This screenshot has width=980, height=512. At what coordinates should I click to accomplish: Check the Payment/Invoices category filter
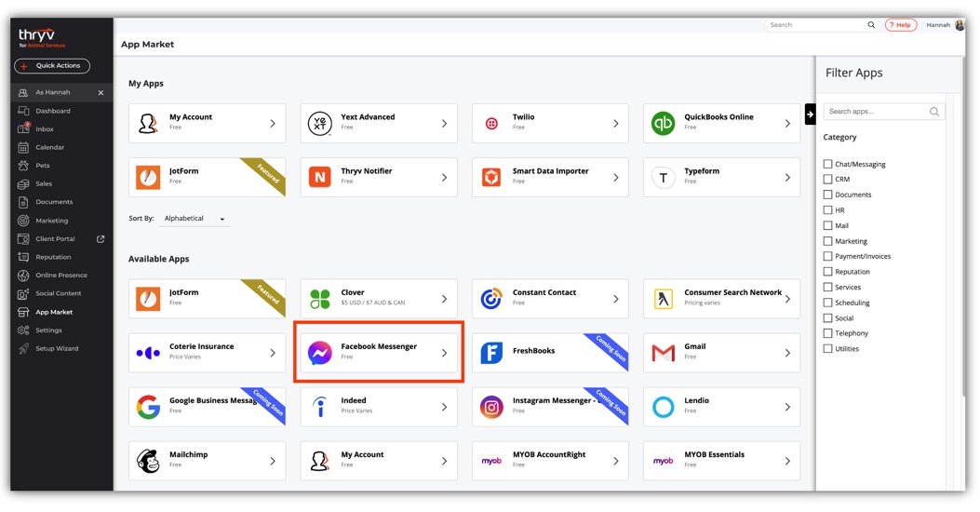click(827, 256)
